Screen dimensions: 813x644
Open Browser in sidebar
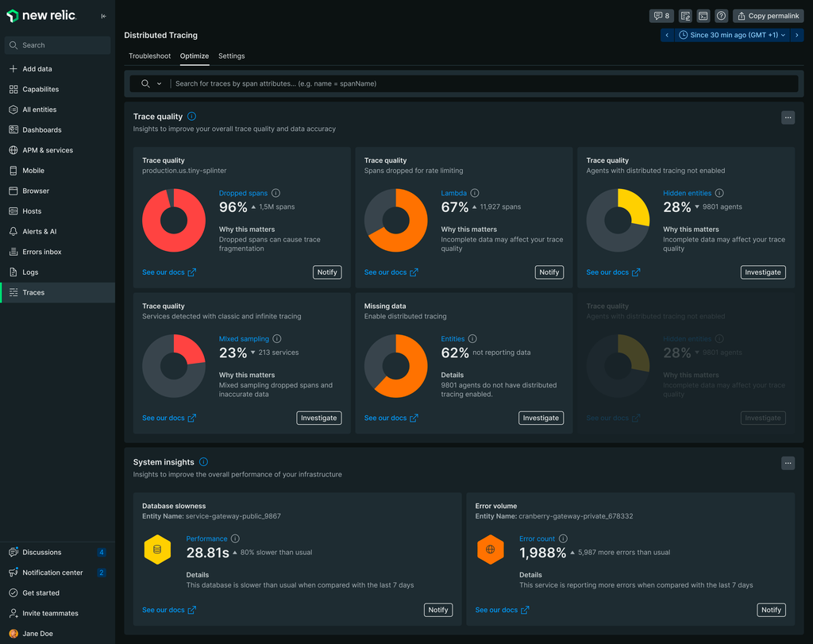(57, 191)
